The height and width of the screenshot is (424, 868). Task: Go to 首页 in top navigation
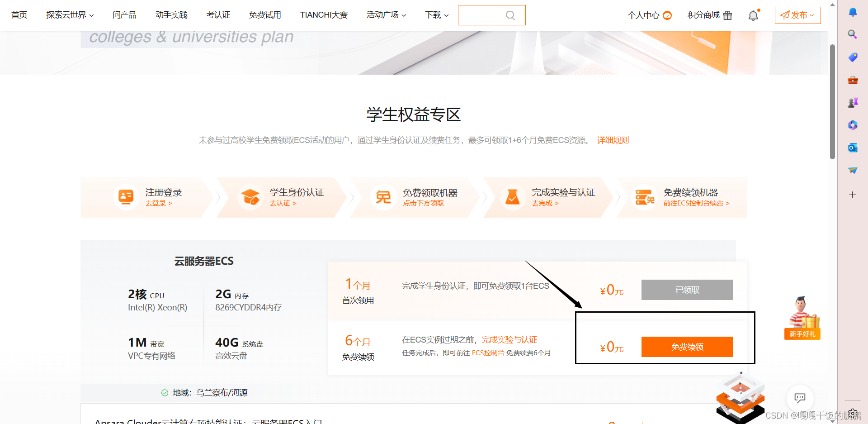point(19,15)
